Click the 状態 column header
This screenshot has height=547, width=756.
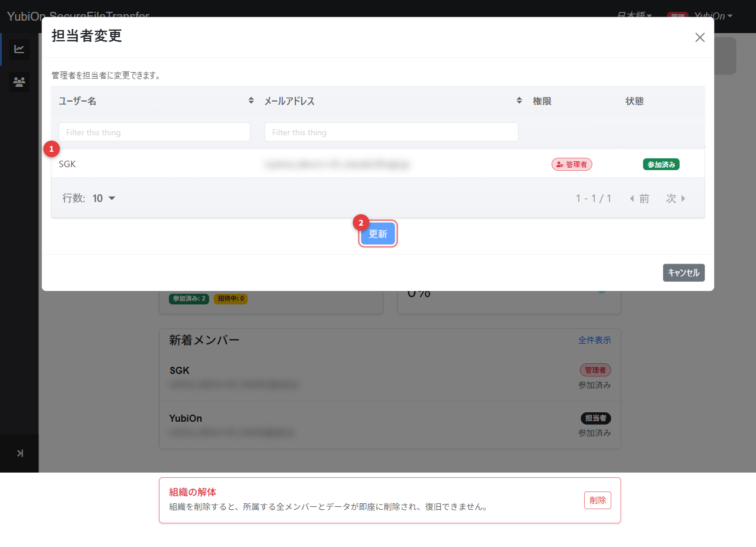click(635, 101)
